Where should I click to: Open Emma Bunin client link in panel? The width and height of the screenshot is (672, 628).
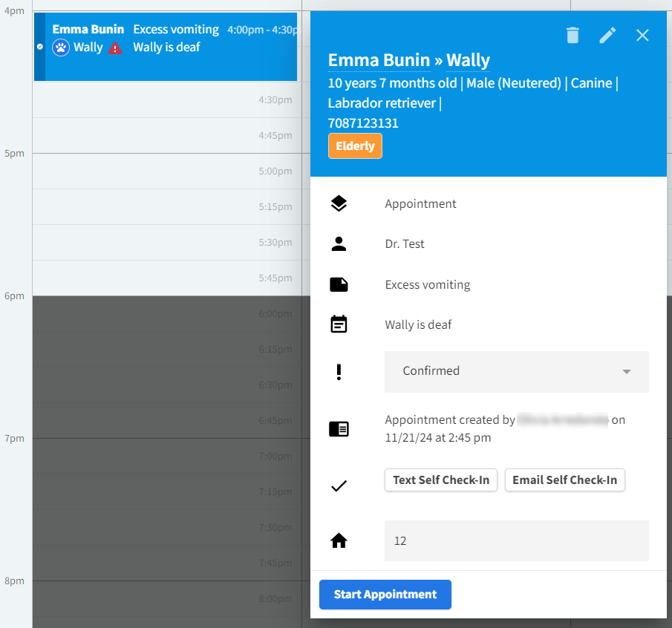pos(379,60)
